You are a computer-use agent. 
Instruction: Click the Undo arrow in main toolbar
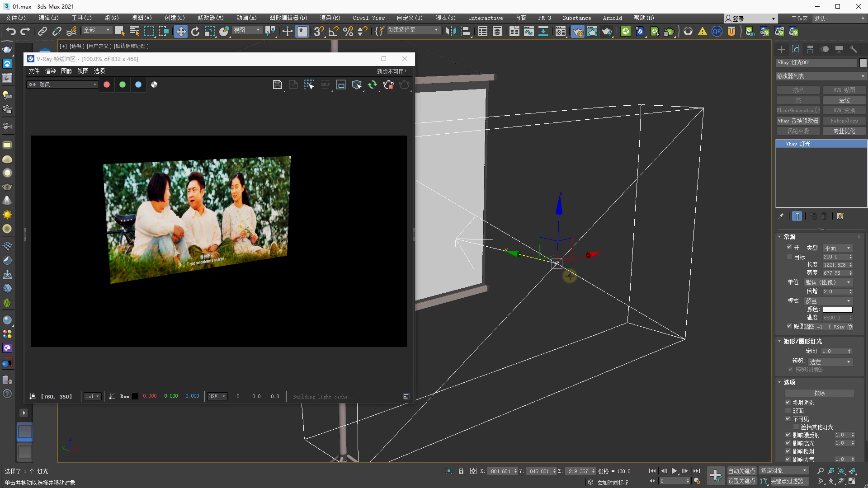(x=11, y=31)
